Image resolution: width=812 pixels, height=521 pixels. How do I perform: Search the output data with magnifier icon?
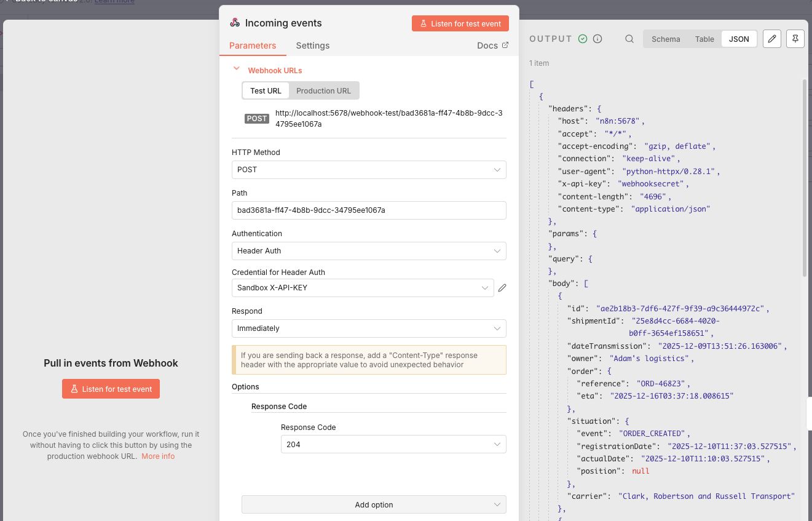pos(629,39)
